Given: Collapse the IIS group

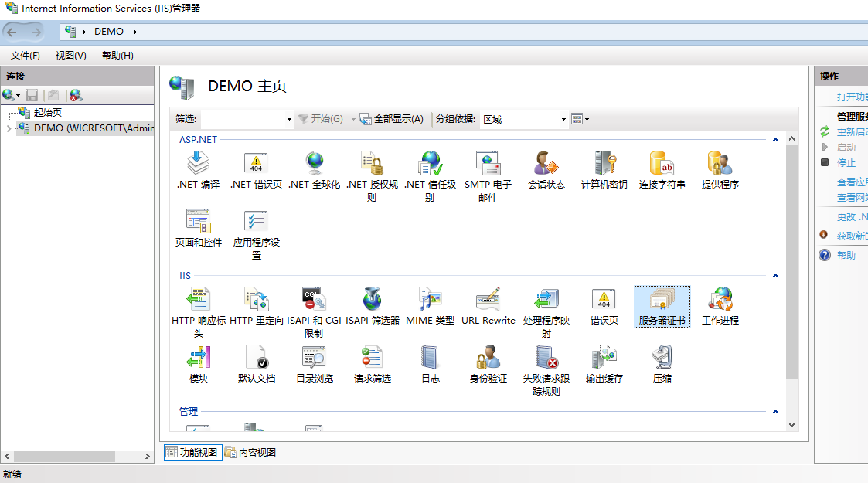Looking at the screenshot, I should [775, 276].
